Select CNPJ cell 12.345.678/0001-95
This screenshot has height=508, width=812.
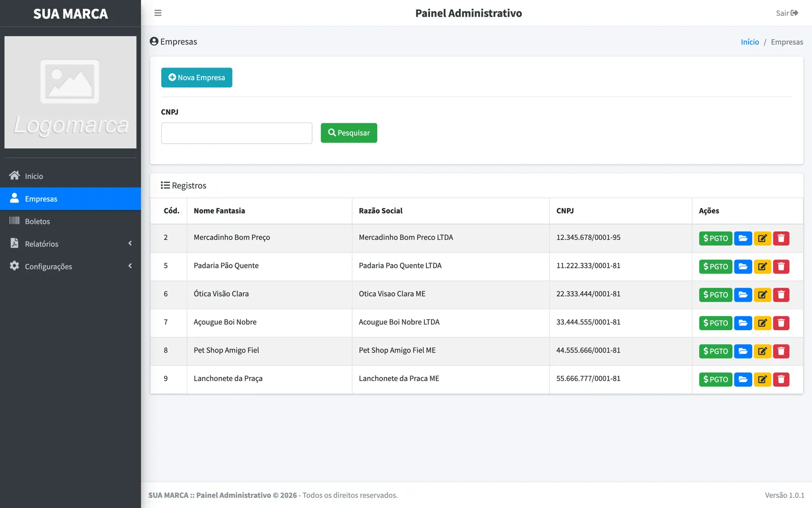[620, 237]
